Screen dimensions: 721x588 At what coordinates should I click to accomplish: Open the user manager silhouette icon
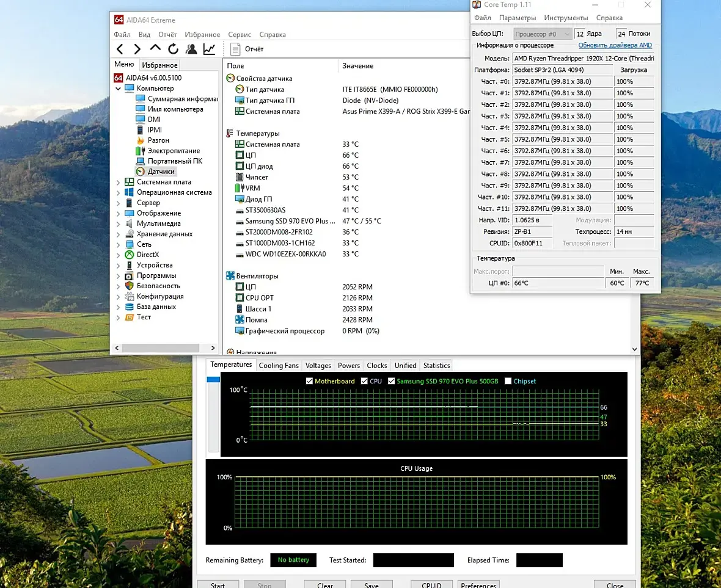click(192, 49)
